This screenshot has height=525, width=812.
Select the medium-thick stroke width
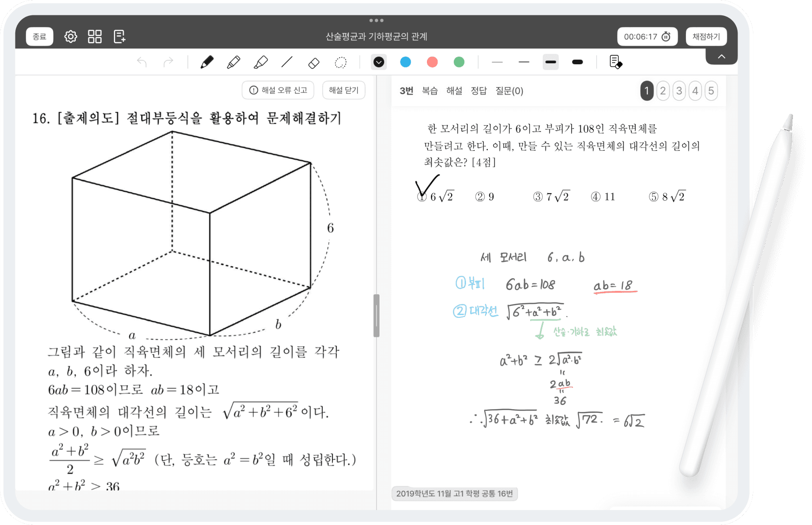coord(551,62)
